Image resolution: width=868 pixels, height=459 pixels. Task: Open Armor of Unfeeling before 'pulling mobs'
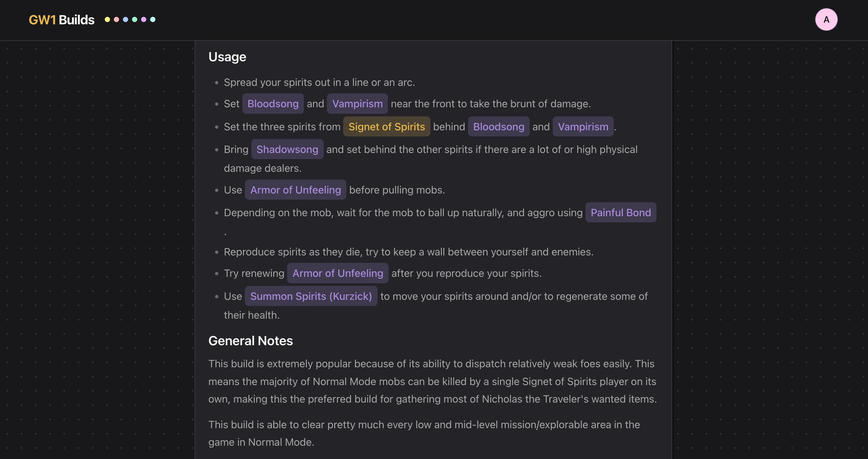click(295, 190)
